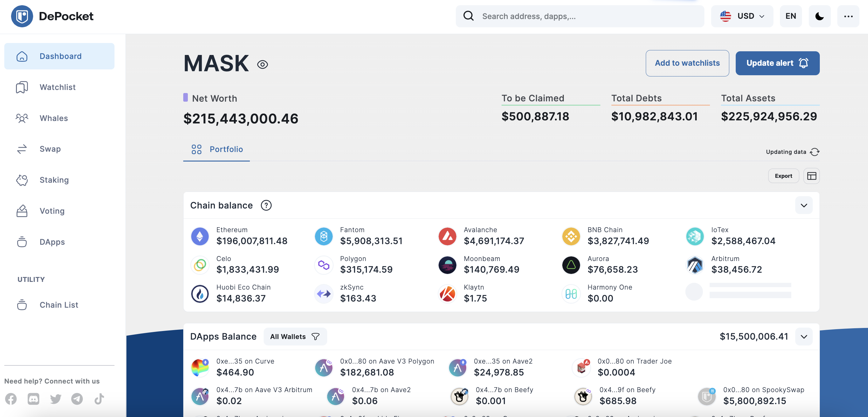The width and height of the screenshot is (868, 417).
Task: Click the Harmony One chain icon
Action: (571, 294)
